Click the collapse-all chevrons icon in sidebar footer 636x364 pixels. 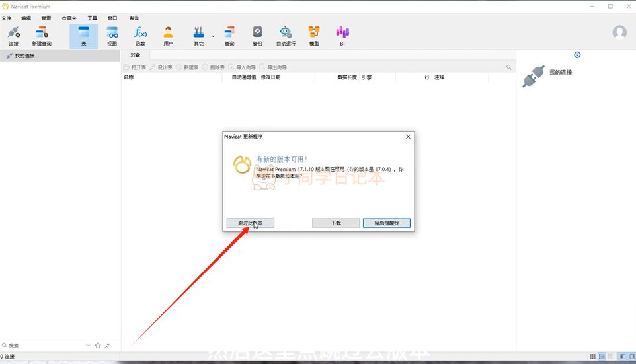108,346
